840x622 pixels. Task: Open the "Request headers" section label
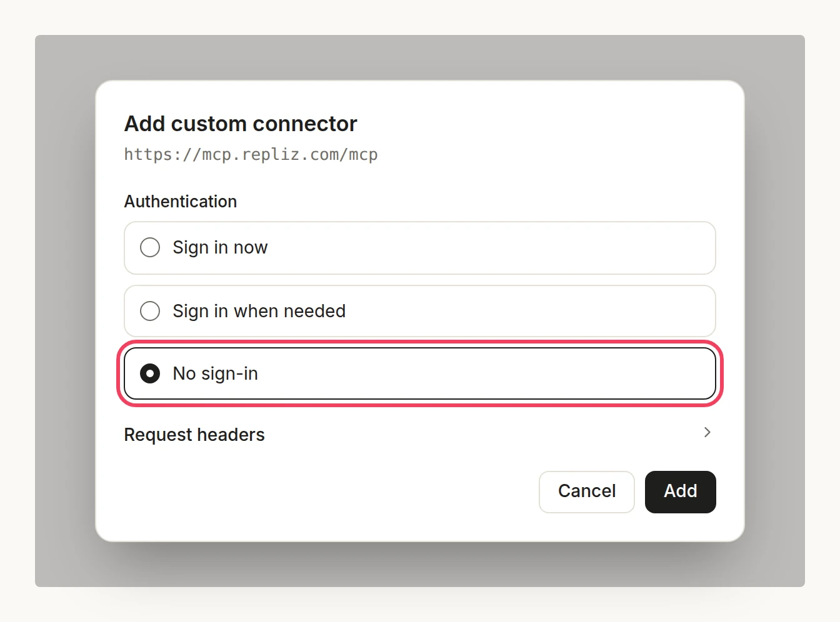pos(194,435)
